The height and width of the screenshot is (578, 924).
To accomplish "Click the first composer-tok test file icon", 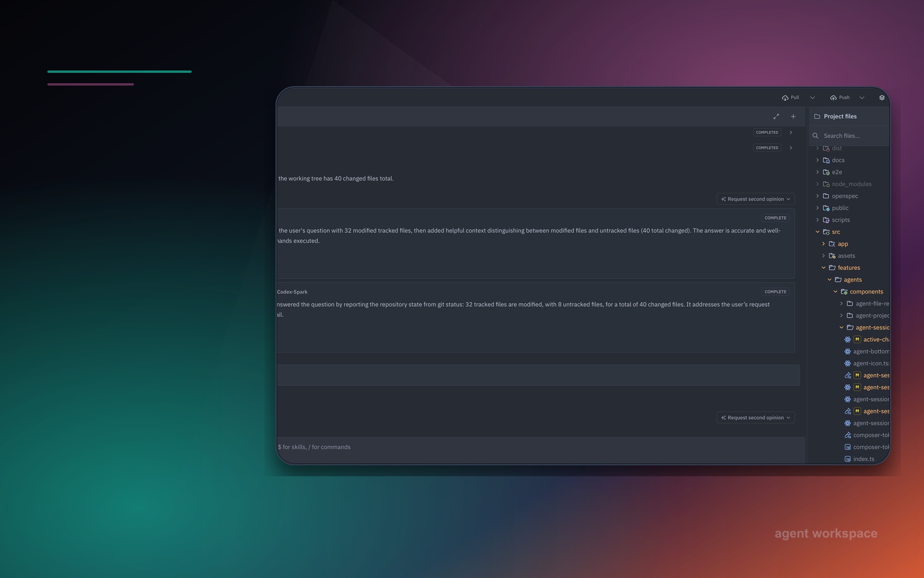I will click(848, 435).
